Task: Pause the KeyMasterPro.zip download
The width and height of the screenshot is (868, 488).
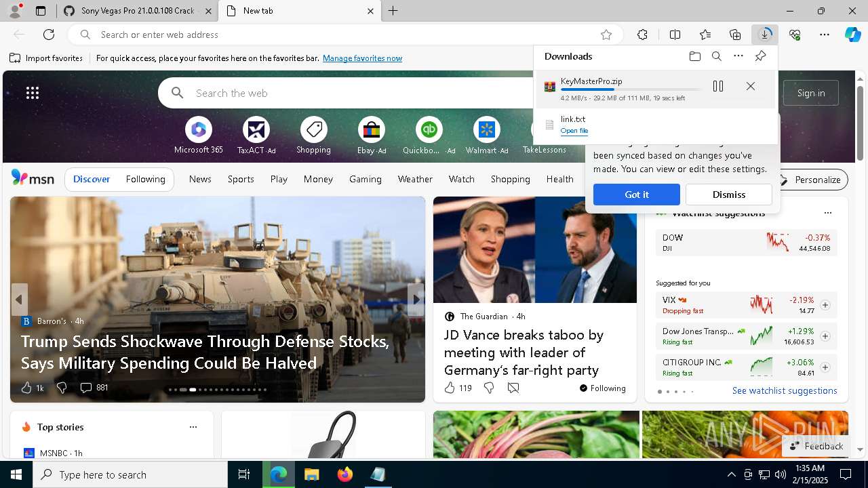Action: 718,86
